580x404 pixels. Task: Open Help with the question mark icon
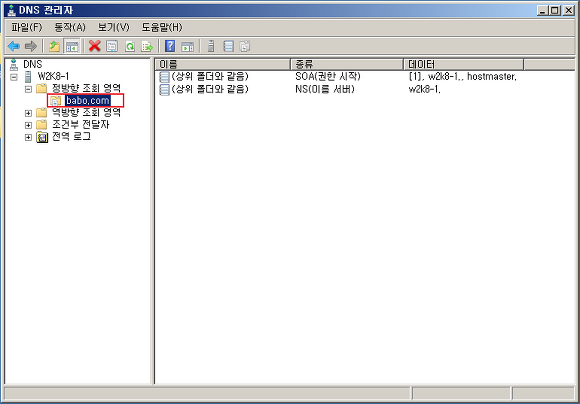coord(170,46)
